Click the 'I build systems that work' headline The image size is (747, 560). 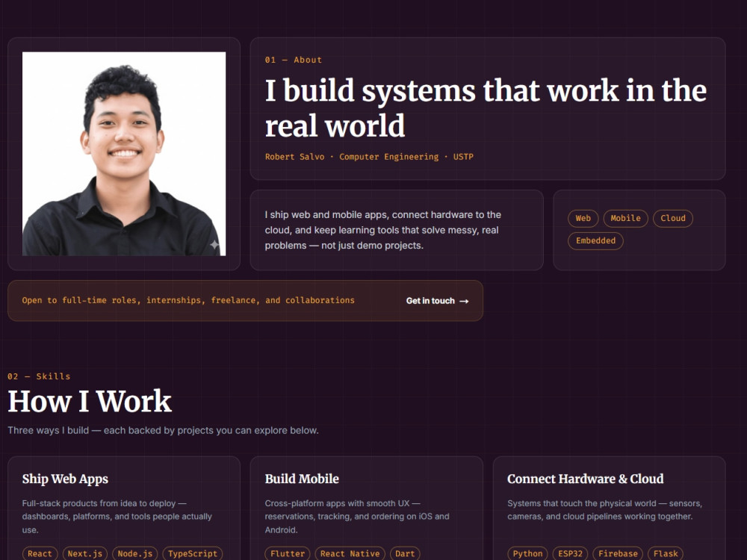click(486, 108)
